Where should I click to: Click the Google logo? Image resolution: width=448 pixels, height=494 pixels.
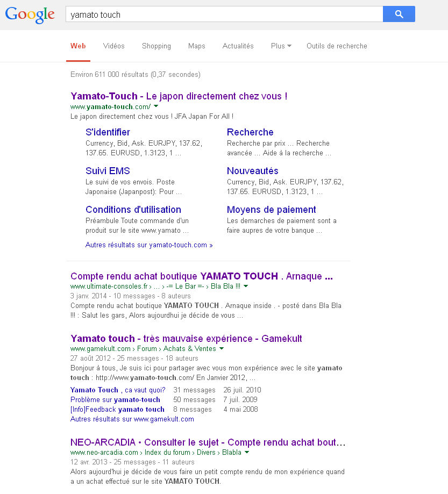coord(30,15)
